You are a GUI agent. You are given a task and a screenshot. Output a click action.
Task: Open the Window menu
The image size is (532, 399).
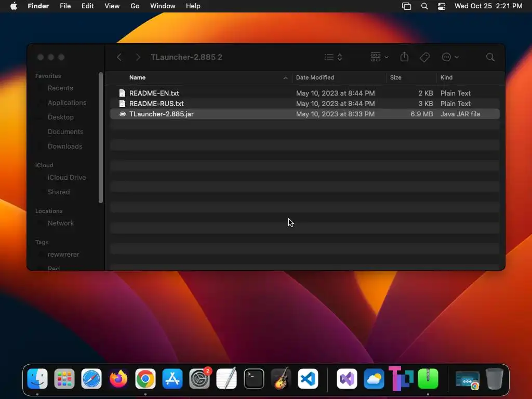click(x=163, y=6)
